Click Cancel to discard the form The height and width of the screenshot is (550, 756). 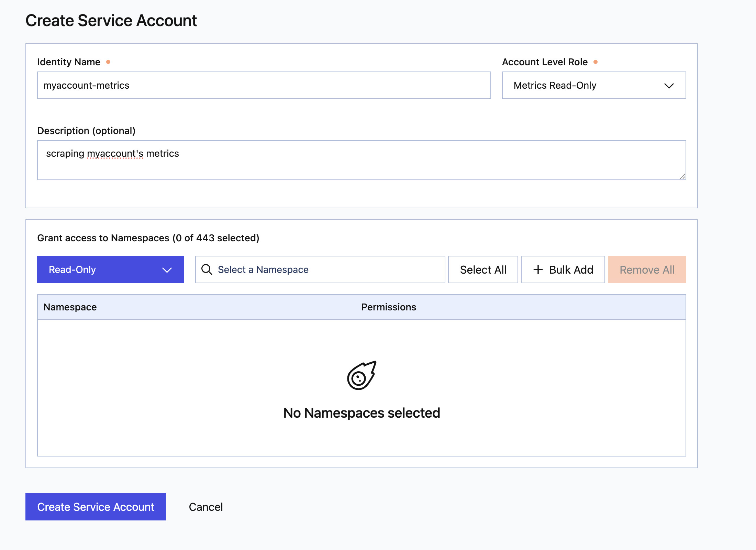205,507
